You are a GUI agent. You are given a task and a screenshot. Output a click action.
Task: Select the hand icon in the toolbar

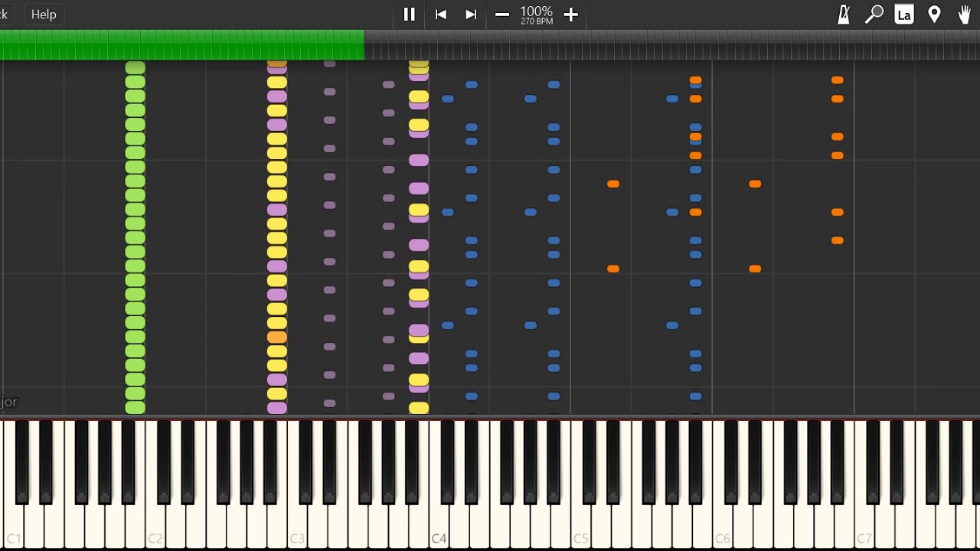[965, 15]
